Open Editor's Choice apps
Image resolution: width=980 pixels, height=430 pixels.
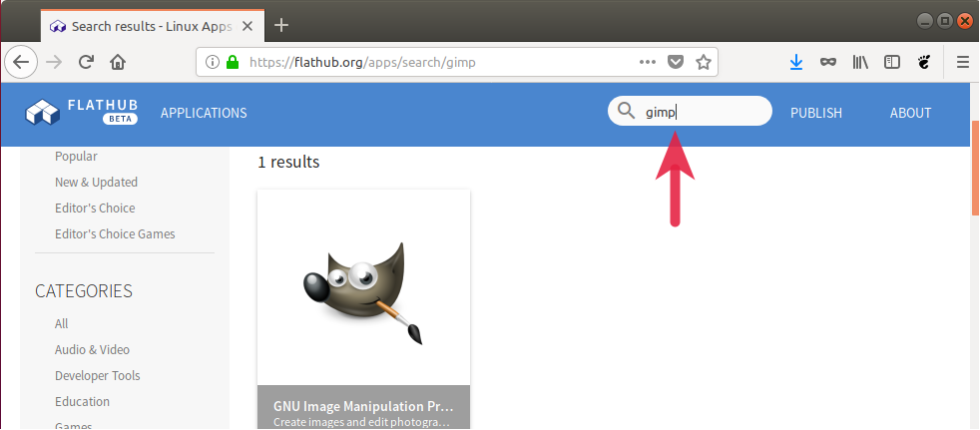pyautogui.click(x=95, y=209)
